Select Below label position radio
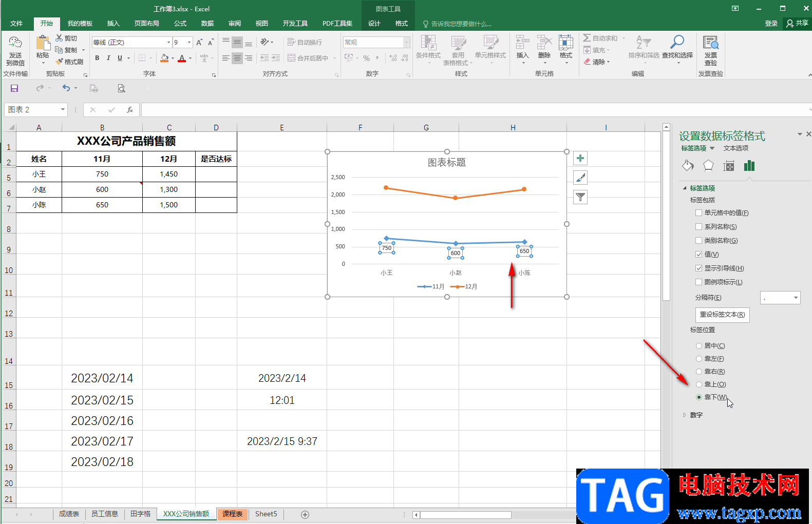Image resolution: width=812 pixels, height=524 pixels. tap(699, 397)
